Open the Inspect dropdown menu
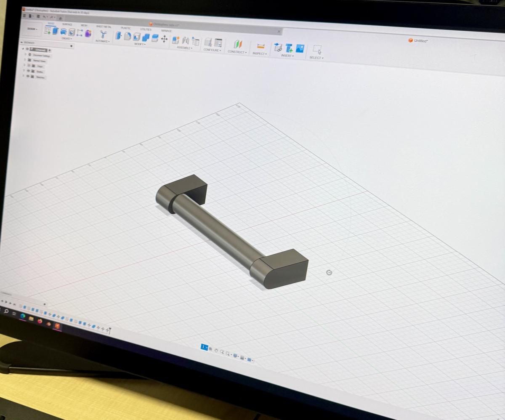 pyautogui.click(x=260, y=54)
